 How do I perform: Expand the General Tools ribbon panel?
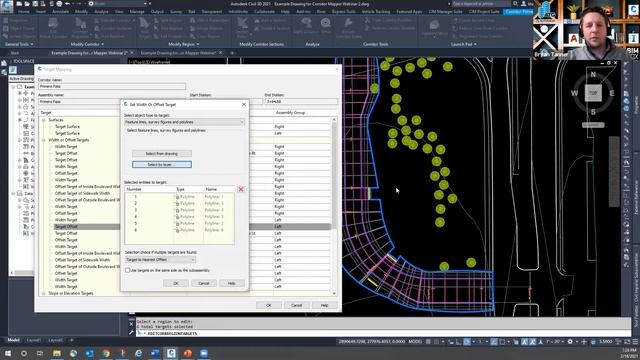tap(19, 44)
